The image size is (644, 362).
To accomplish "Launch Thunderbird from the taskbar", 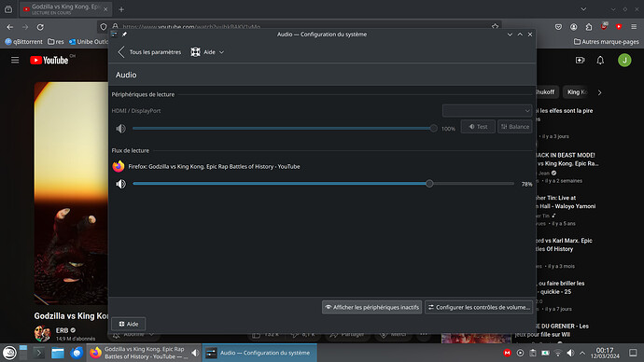I will click(x=77, y=353).
